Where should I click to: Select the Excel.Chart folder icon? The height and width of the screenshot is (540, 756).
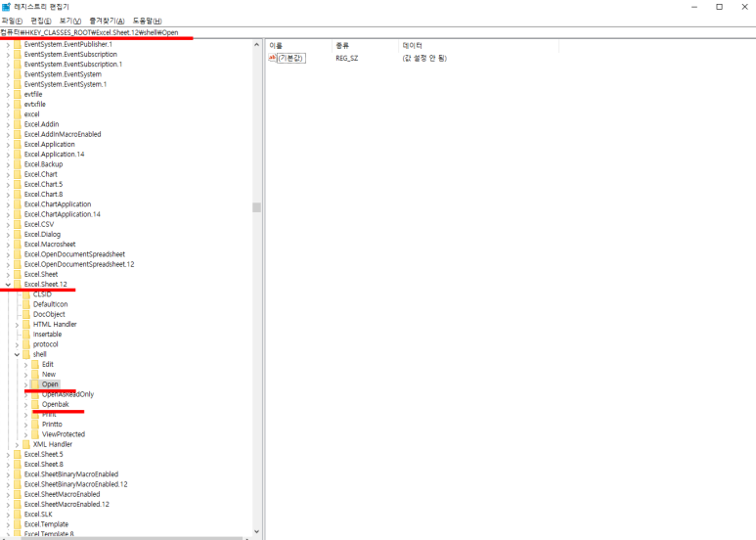pos(18,174)
